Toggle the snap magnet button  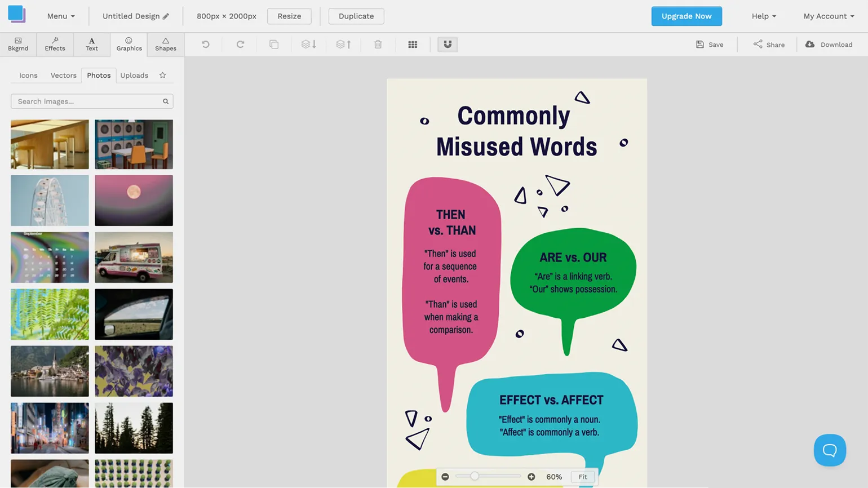448,45
